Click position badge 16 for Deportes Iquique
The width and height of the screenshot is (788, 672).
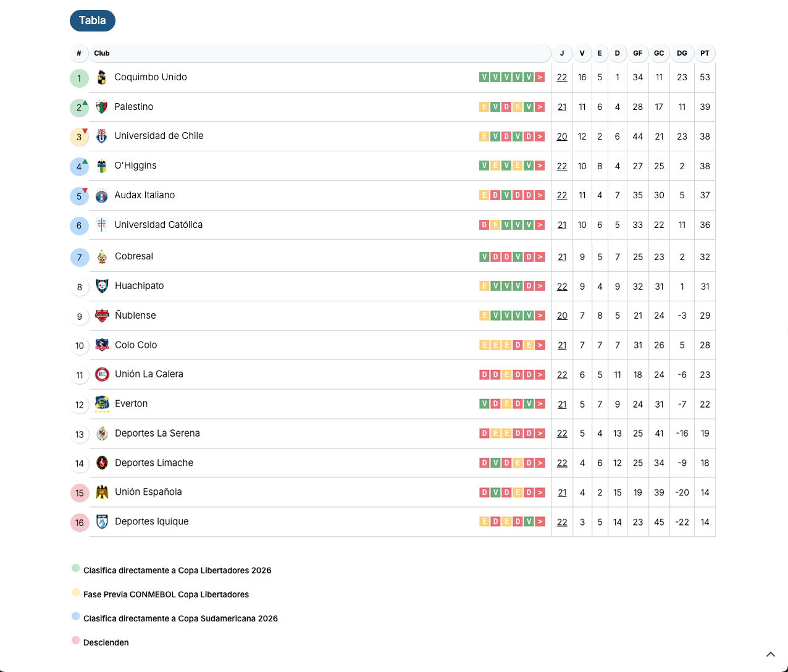(80, 523)
